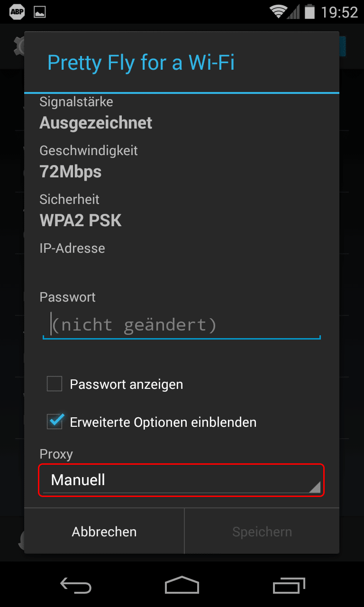Tap the Wi-Fi signal status icon

[278, 12]
